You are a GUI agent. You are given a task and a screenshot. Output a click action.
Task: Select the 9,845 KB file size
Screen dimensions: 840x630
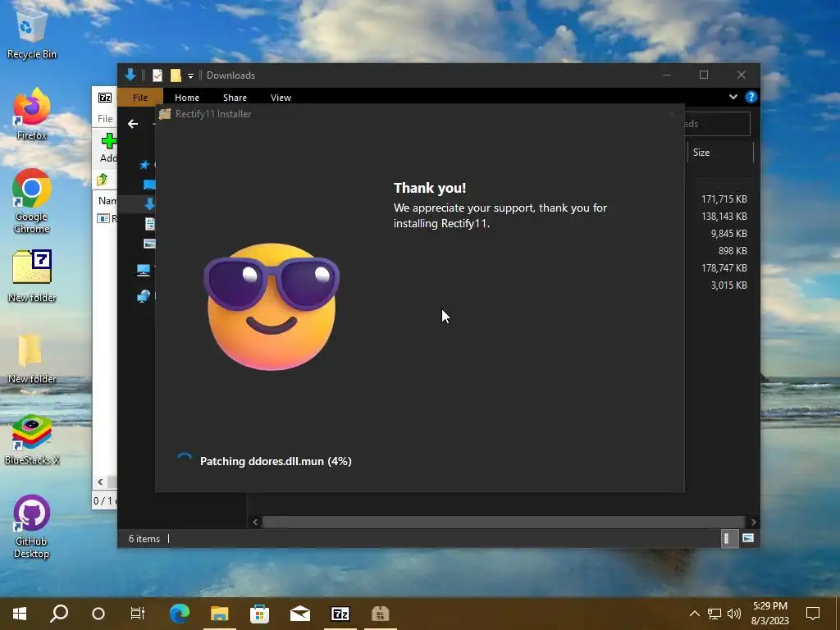coord(728,234)
